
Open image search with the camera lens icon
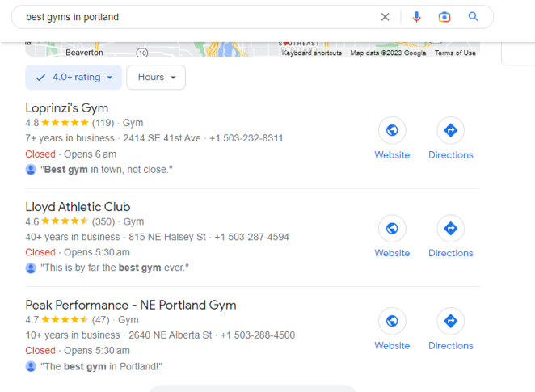pyautogui.click(x=444, y=17)
